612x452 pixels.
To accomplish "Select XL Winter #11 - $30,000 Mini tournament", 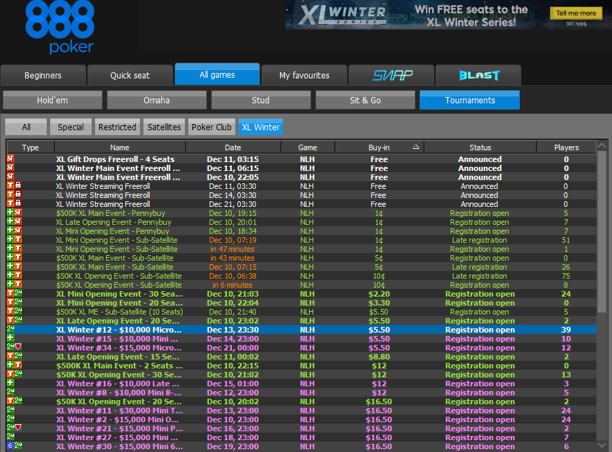I will point(301,410).
